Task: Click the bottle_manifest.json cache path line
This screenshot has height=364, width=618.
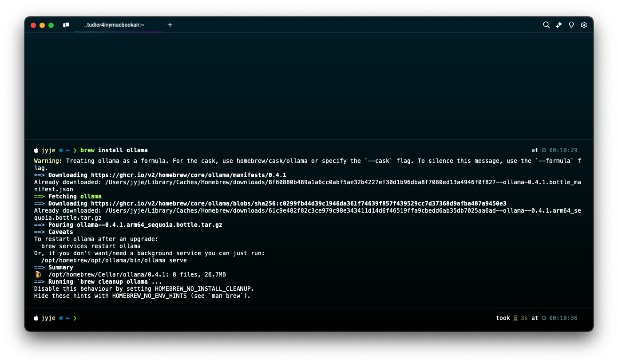Action: pos(308,186)
